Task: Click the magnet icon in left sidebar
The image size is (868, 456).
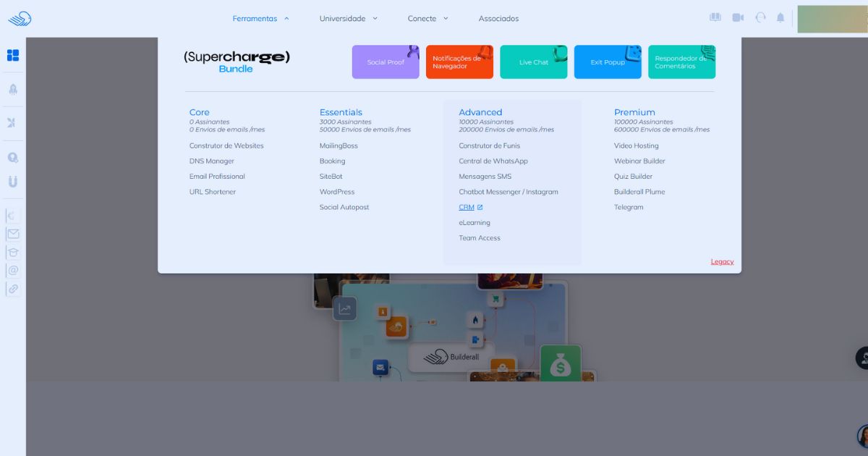Action: [x=13, y=181]
